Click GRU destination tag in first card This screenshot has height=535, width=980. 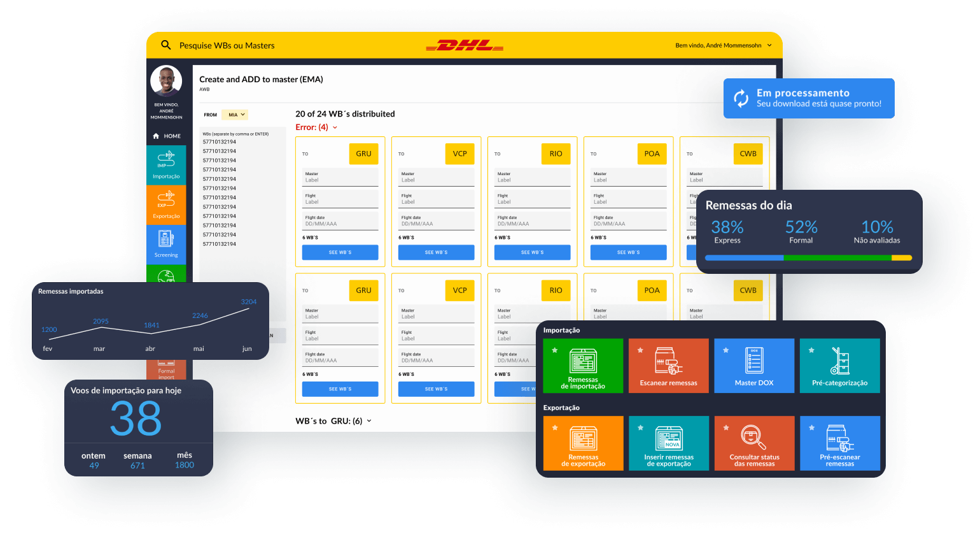363,153
